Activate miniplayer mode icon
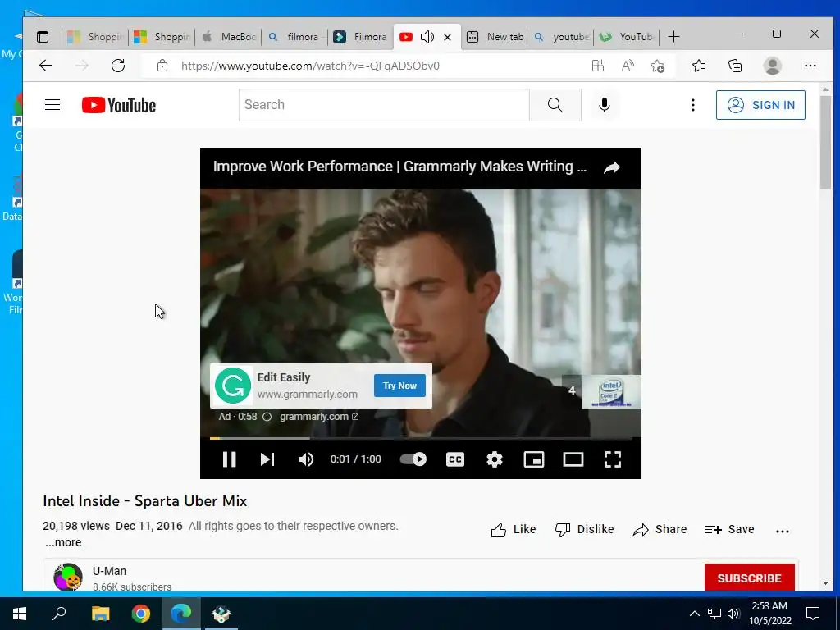The width and height of the screenshot is (840, 630). pos(533,459)
